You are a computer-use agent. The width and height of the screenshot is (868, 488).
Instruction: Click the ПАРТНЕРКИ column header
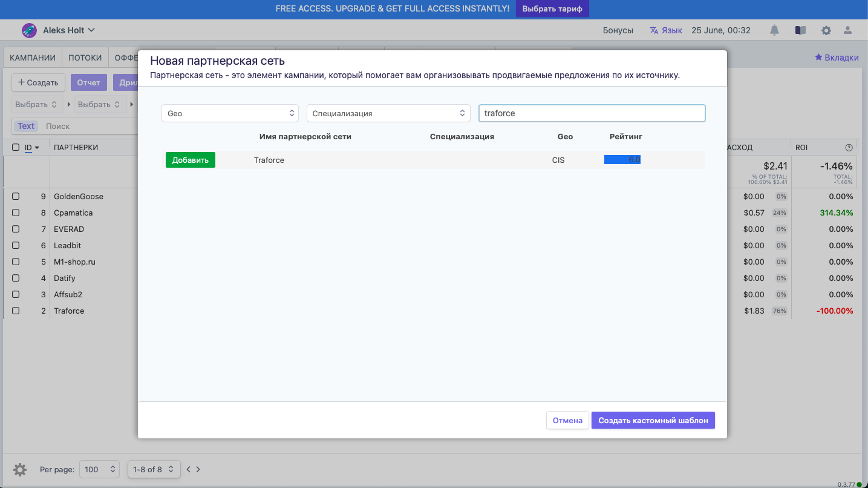[76, 147]
